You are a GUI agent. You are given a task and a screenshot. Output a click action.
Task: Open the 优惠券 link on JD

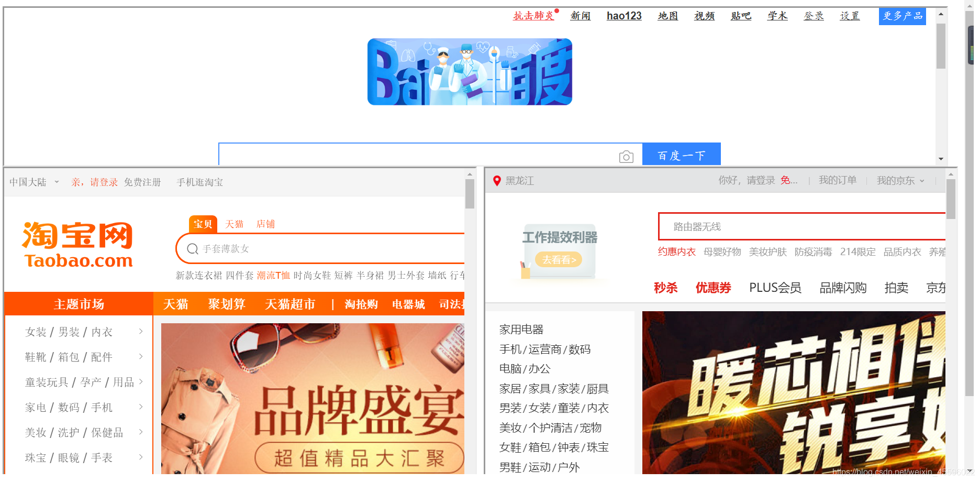coord(713,288)
